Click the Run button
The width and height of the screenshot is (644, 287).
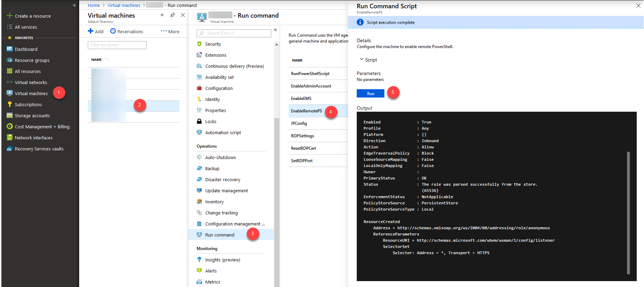371,93
